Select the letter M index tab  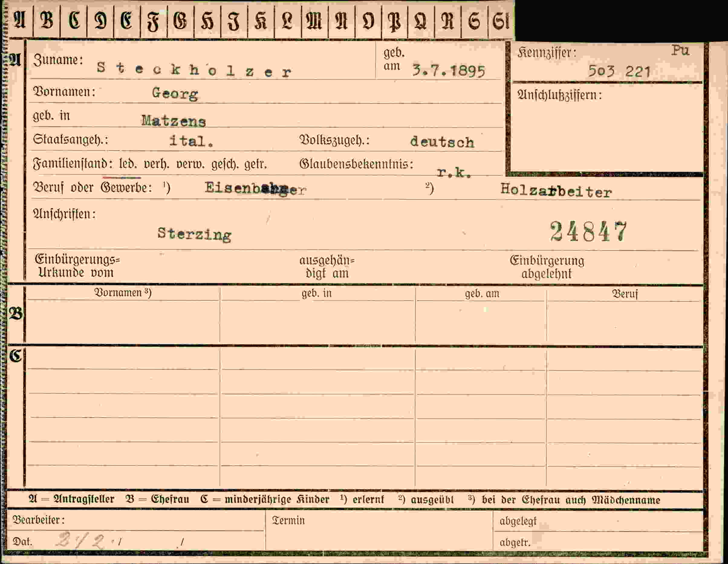[314, 21]
